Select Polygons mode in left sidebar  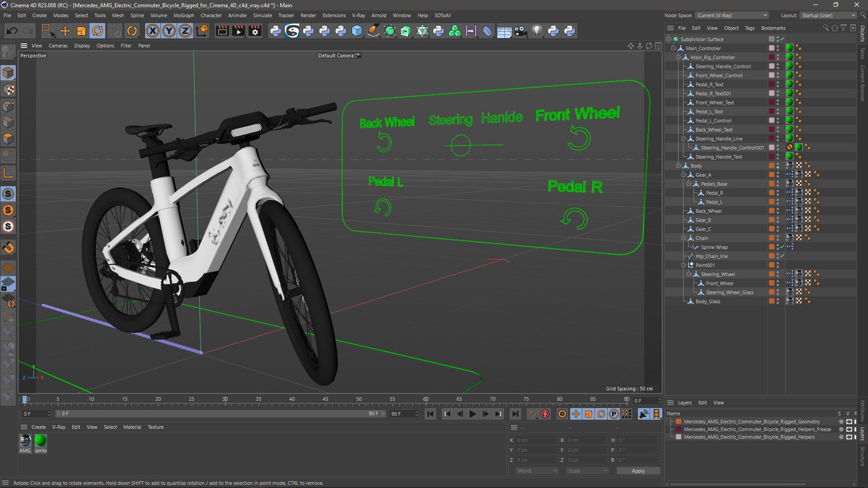point(8,139)
